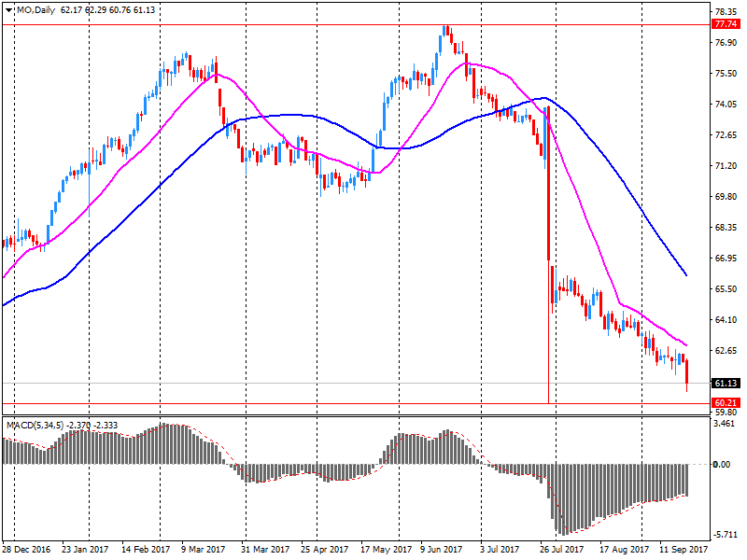Click the 72.65 price scale value

pos(726,134)
